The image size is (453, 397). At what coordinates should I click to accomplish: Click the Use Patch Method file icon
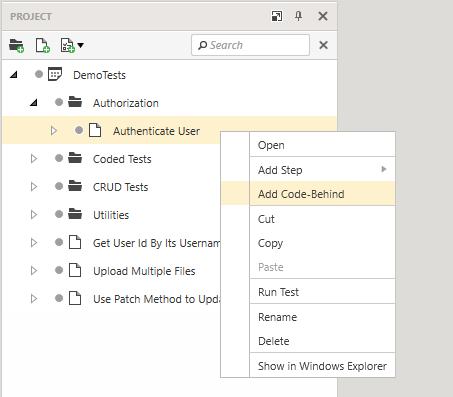[x=75, y=298]
